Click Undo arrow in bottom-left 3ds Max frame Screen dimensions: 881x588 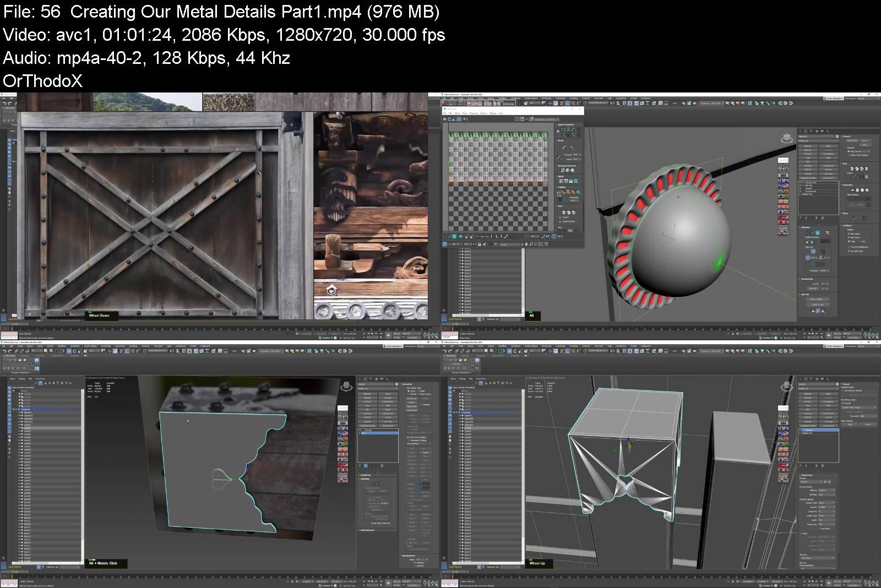click(4, 351)
